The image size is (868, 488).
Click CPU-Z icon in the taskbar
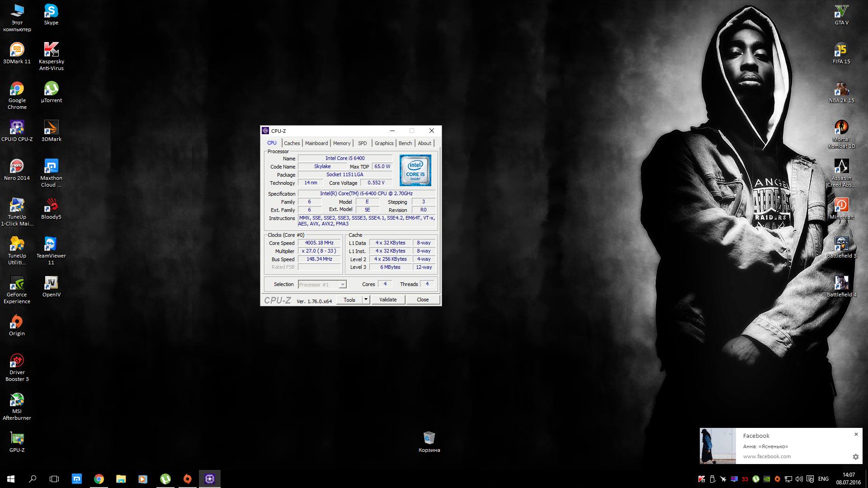209,479
